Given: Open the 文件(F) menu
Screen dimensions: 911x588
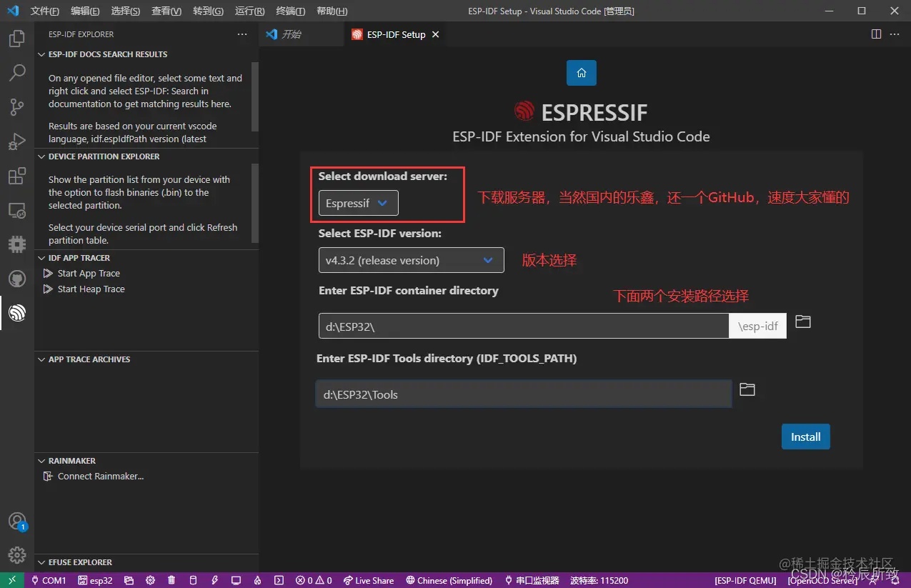Looking at the screenshot, I should [45, 11].
